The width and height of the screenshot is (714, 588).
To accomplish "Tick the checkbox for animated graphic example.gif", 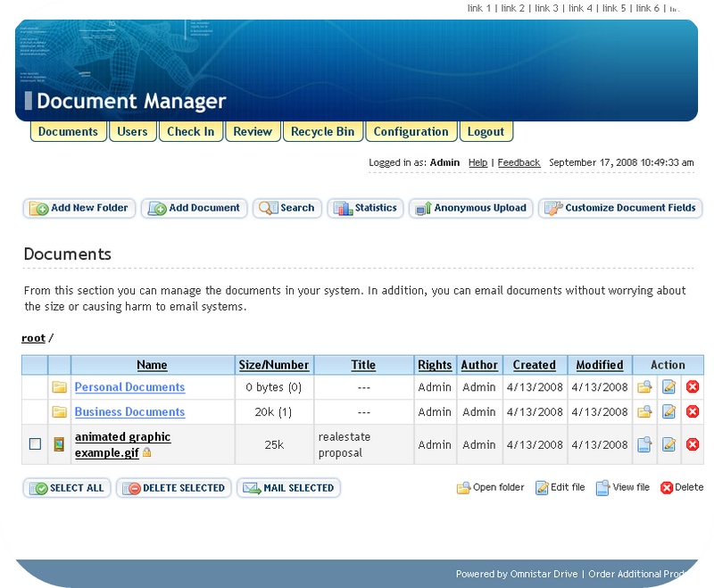I will coord(35,444).
